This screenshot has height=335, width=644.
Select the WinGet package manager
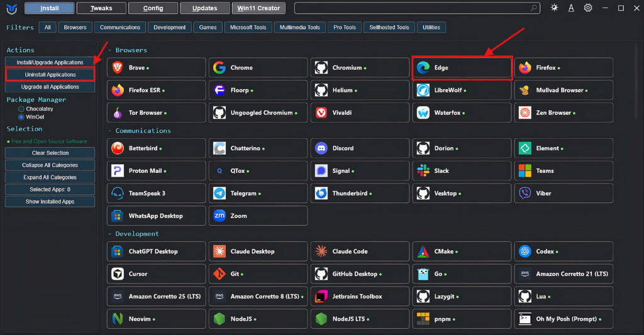tap(21, 117)
